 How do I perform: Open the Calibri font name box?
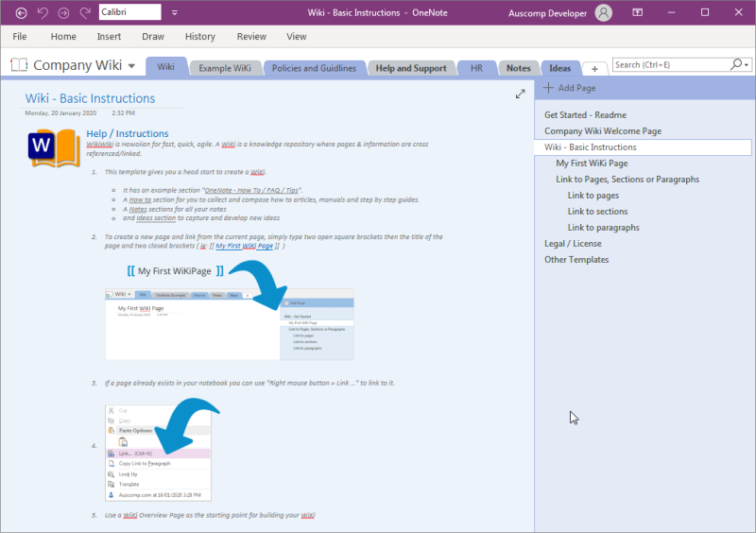click(x=129, y=12)
